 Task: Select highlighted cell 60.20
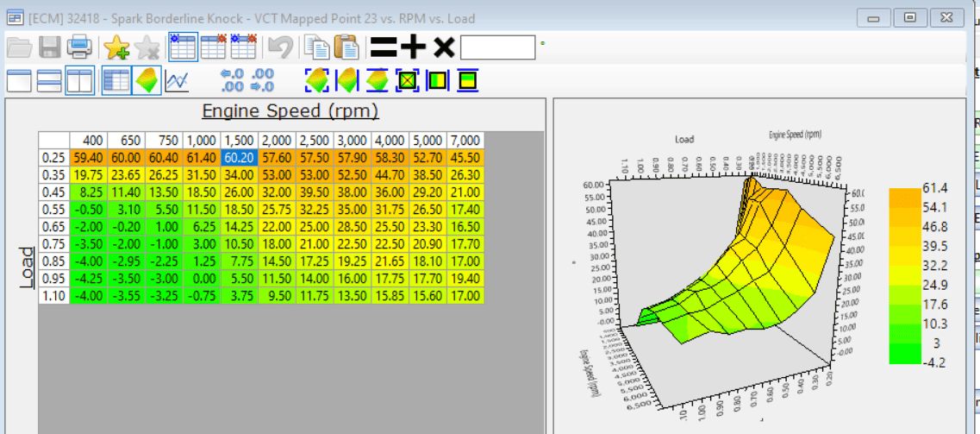point(240,158)
